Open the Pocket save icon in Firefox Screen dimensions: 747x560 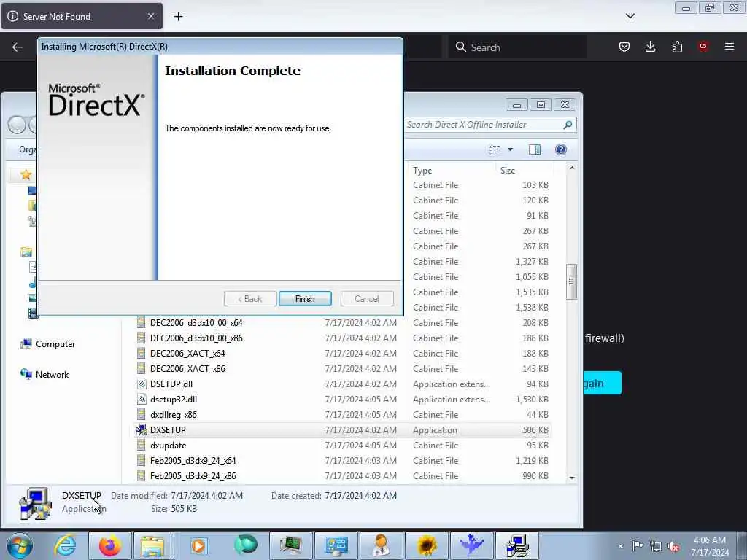click(x=624, y=47)
